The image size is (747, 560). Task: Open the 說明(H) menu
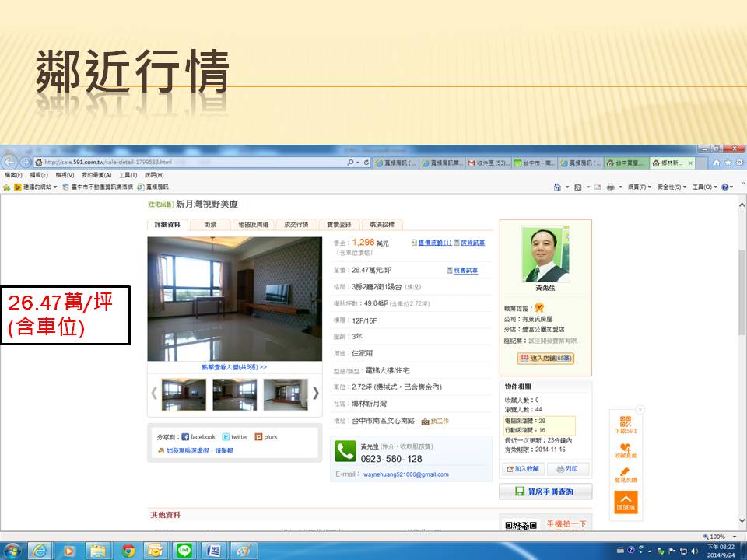click(154, 175)
